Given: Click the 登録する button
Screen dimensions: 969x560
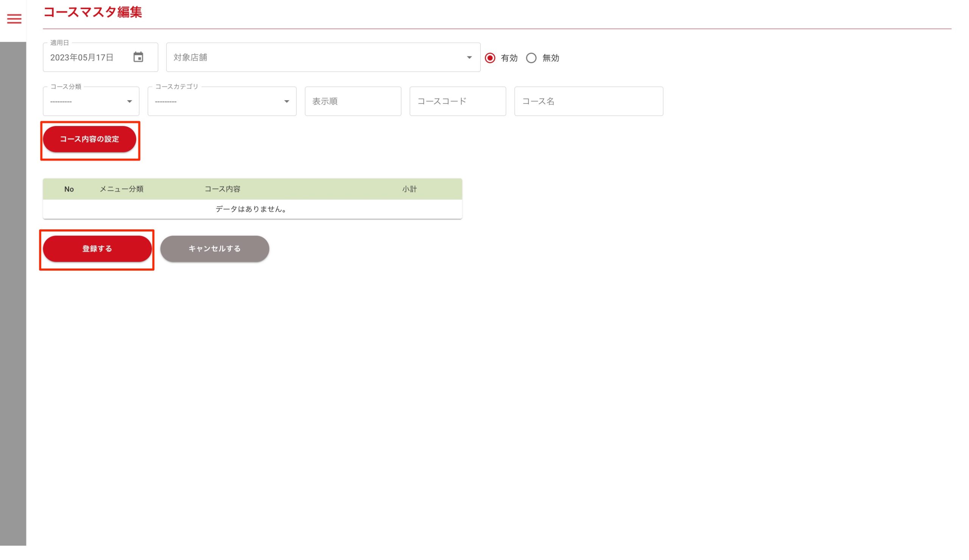Looking at the screenshot, I should [x=97, y=249].
